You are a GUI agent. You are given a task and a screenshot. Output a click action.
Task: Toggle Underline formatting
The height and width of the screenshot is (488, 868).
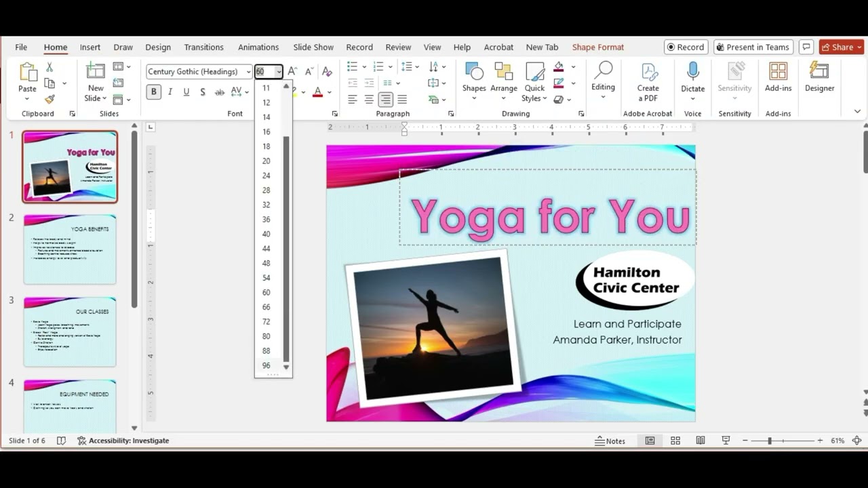(x=186, y=92)
